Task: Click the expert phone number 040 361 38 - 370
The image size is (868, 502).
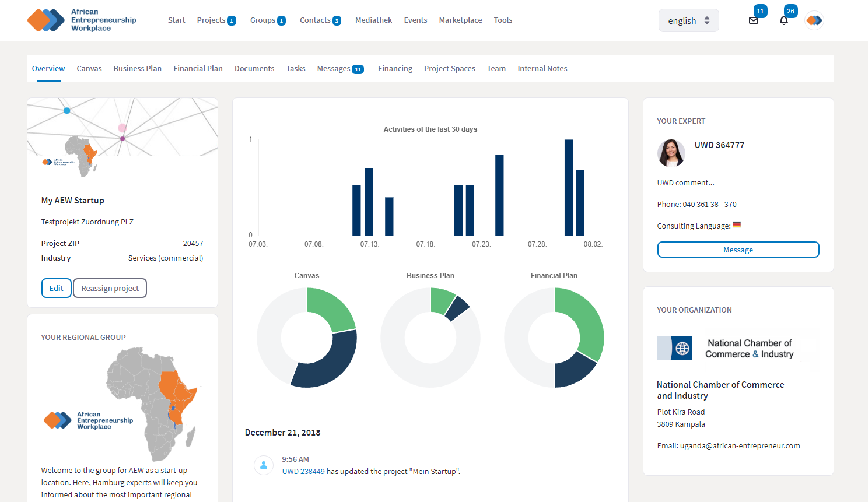Action: click(x=709, y=205)
